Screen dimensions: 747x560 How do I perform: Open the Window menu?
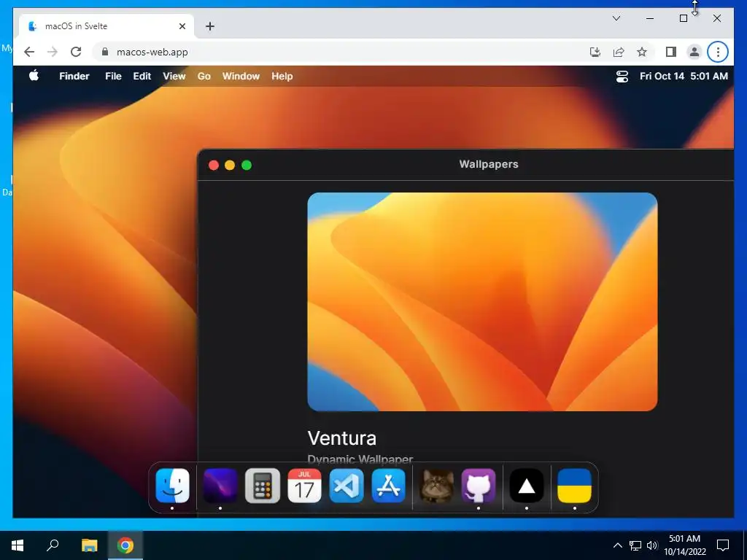(241, 76)
